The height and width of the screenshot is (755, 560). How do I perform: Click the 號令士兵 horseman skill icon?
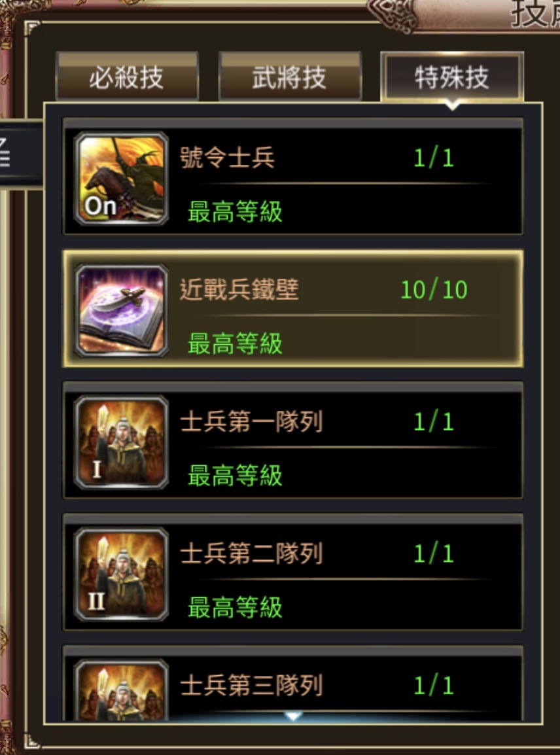121,179
